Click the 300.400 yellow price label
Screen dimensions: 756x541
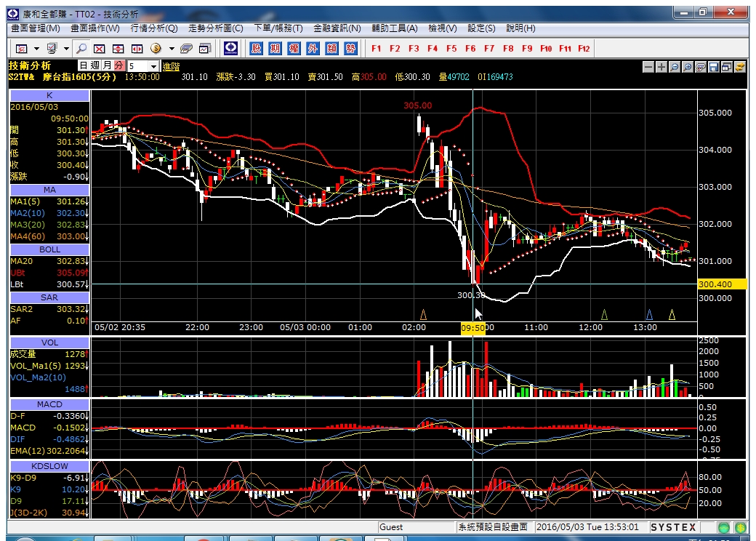tap(723, 284)
